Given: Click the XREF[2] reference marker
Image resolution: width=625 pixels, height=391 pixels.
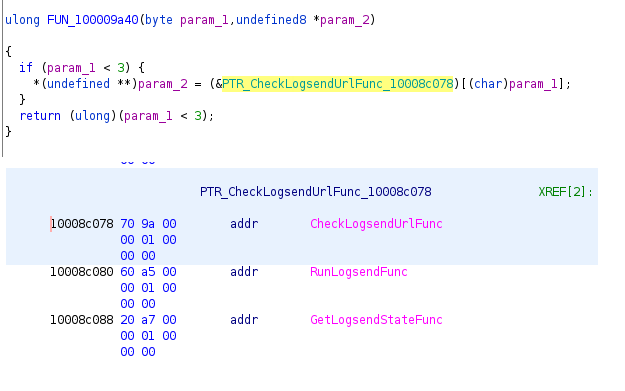Looking at the screenshot, I should click(x=565, y=192).
